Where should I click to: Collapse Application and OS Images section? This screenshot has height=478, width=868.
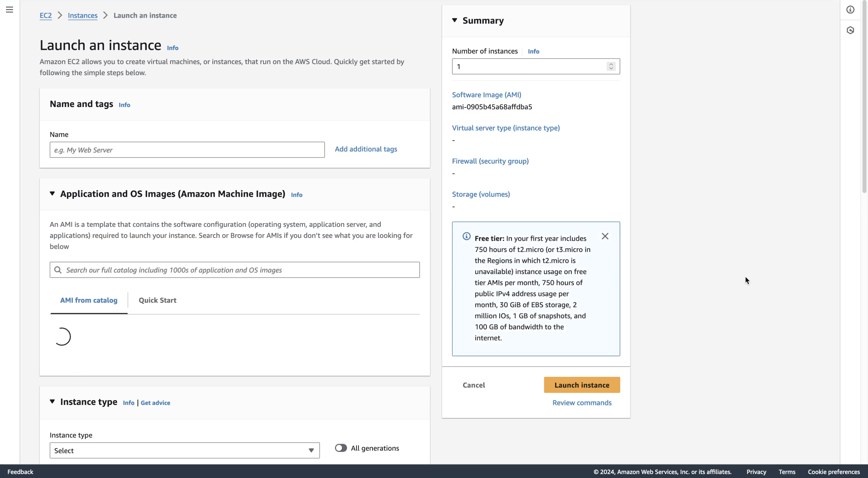click(52, 194)
